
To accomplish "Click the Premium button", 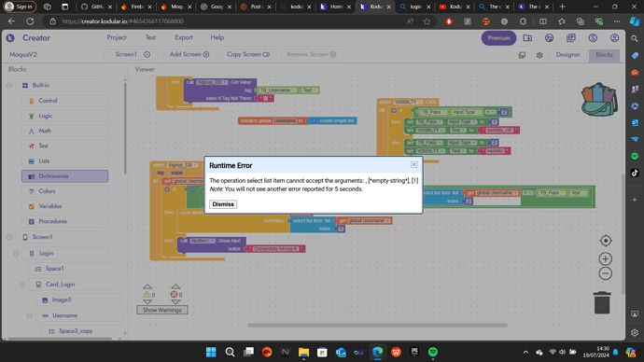I will click(x=498, y=37).
